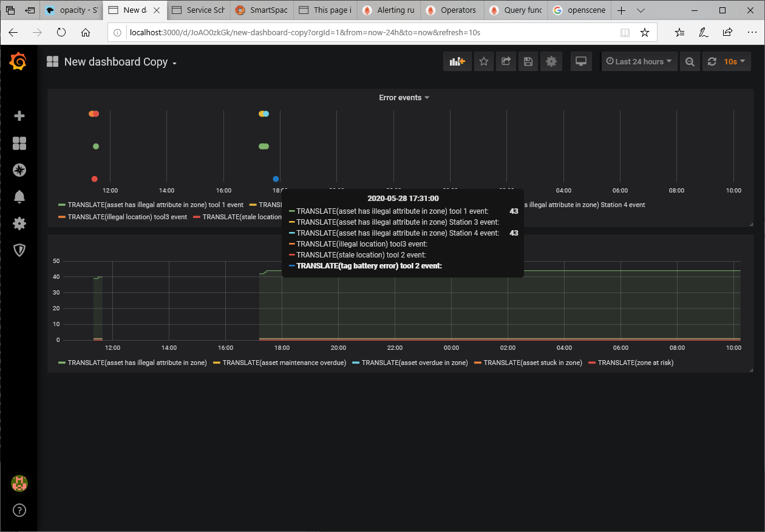The height and width of the screenshot is (532, 765).
Task: Zoom out the time range
Action: [690, 61]
